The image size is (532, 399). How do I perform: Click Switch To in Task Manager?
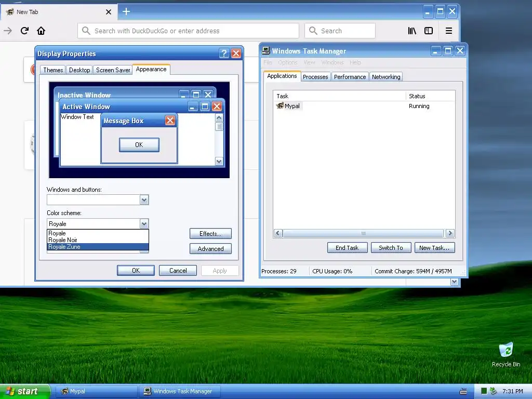(391, 248)
